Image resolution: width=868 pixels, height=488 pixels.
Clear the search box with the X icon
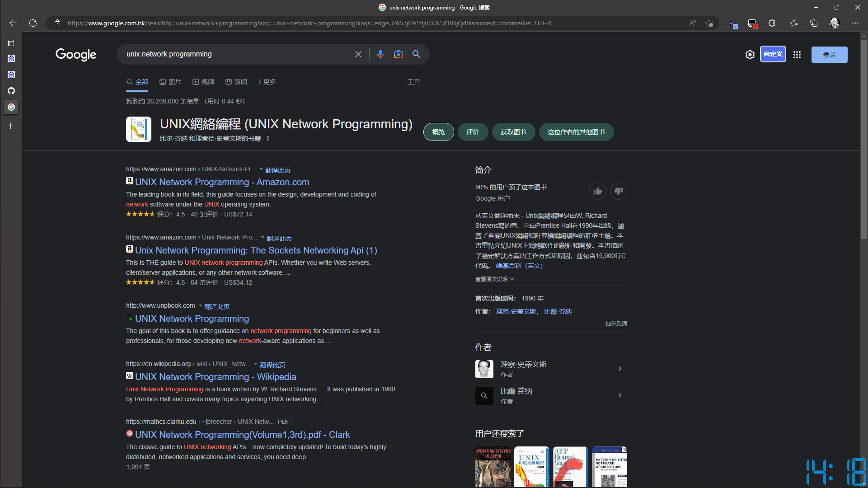pos(358,54)
